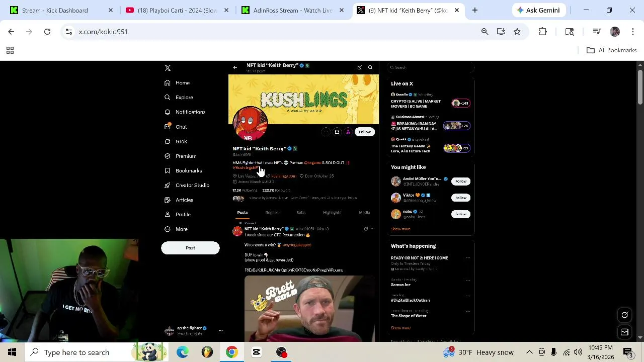The image size is (644, 362).
Task: Click the search icon in profile header
Action: coord(370,67)
